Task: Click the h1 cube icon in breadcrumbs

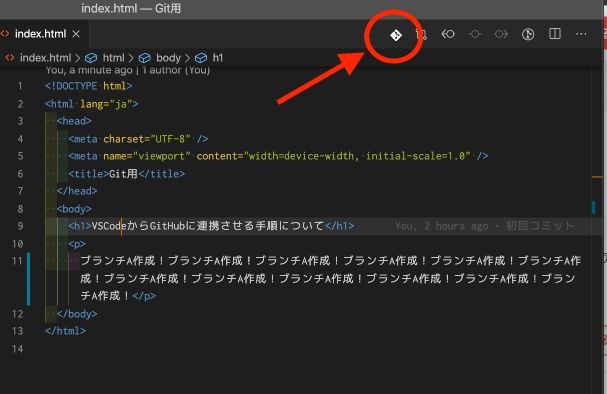Action: coord(201,58)
